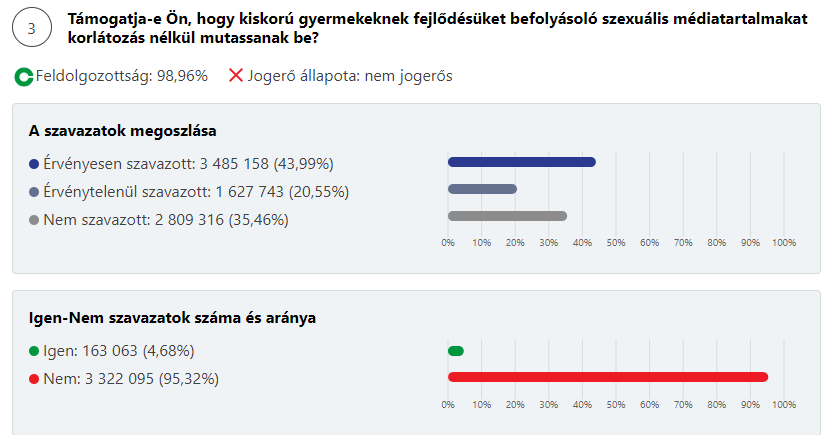The image size is (824, 435).
Task: Click the 100% axis label in top chart
Action: click(x=784, y=243)
